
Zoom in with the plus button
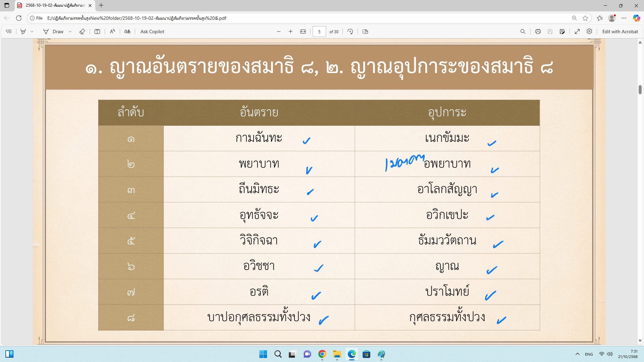290,32
